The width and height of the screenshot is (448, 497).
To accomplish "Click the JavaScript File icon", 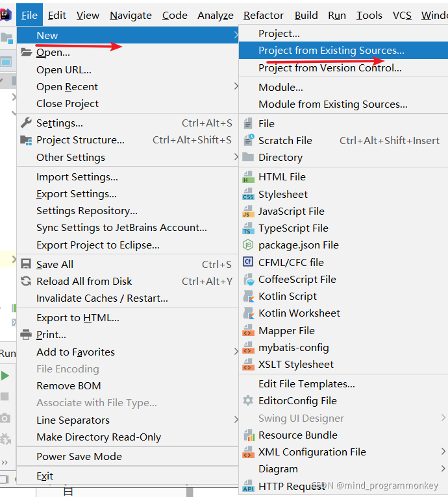I will point(248,211).
